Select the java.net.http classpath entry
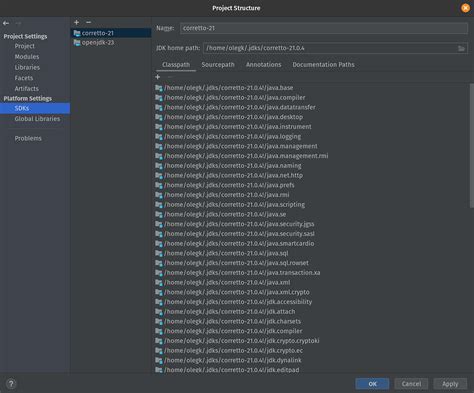474x393 pixels. coord(229,175)
